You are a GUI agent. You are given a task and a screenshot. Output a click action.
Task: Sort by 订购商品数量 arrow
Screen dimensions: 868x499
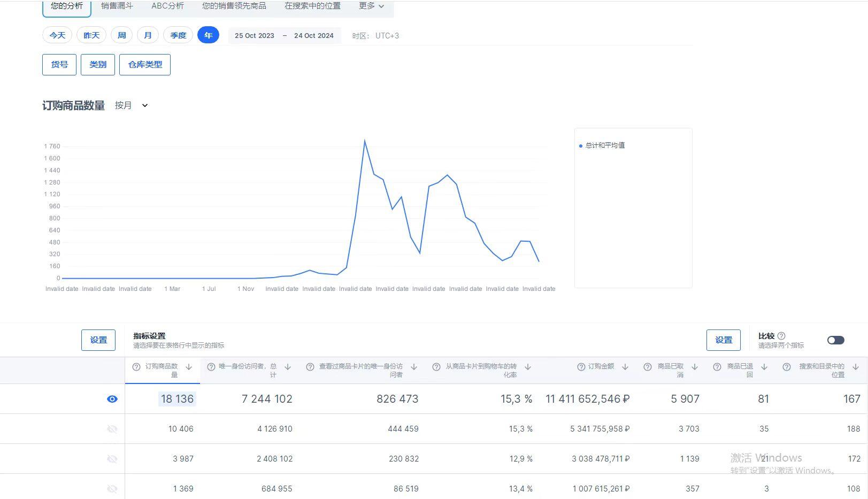coord(189,367)
